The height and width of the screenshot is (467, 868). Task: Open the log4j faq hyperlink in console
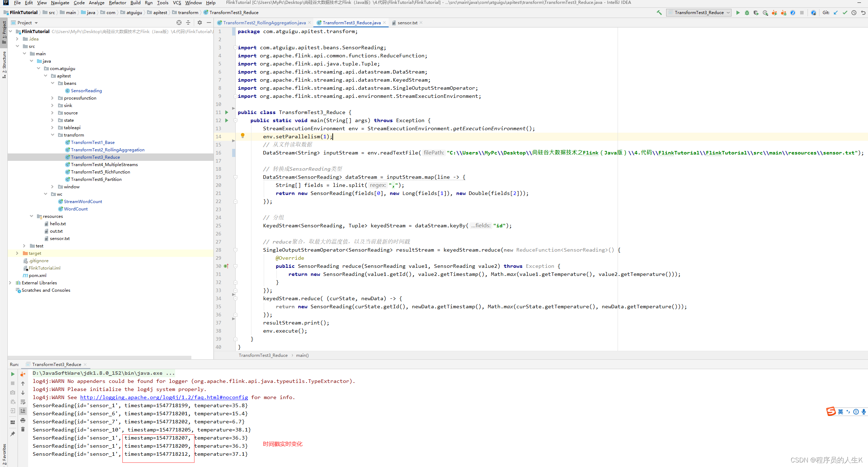pos(164,397)
